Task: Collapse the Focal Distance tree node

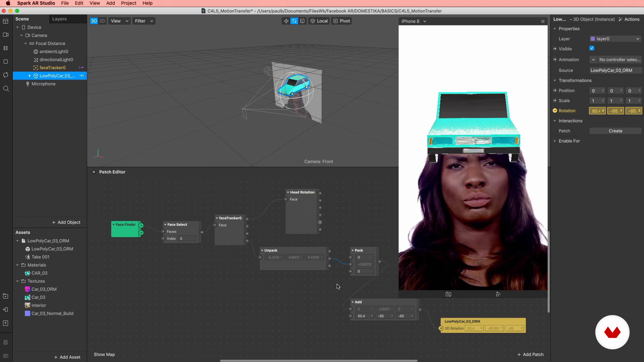Action: (x=25, y=43)
